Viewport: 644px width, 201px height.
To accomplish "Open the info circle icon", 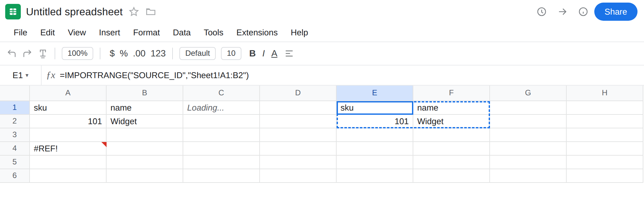I will tap(583, 12).
